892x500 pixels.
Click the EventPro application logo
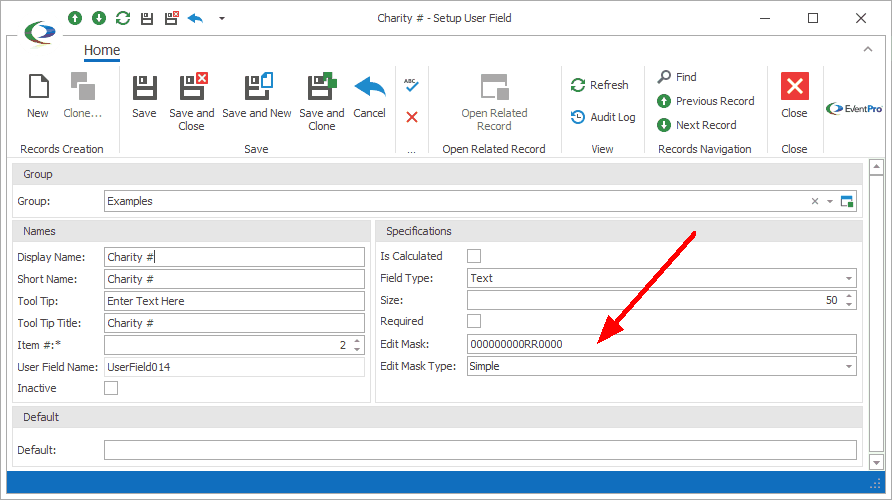click(40, 33)
